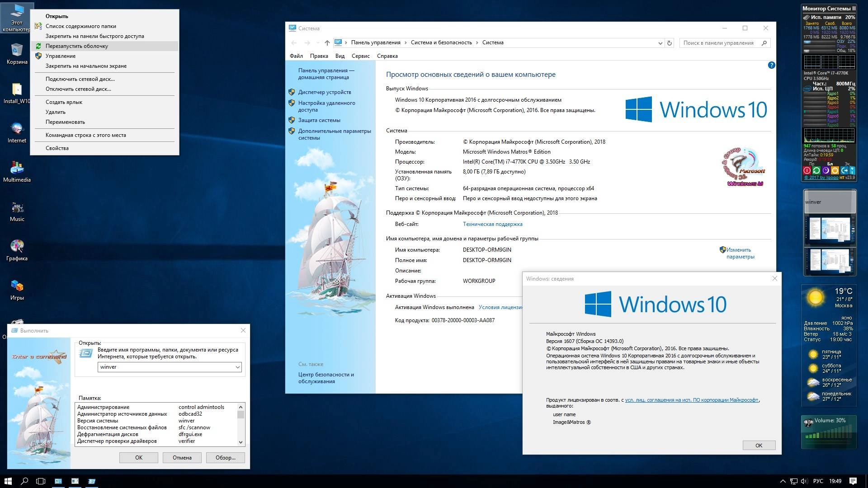Select the Игры desktop icon

click(17, 290)
